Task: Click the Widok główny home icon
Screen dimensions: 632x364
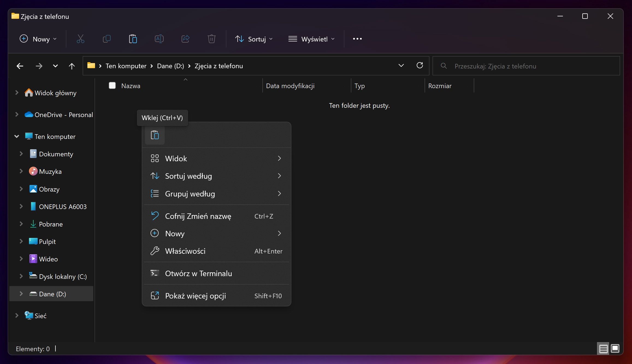Action: pos(29,93)
